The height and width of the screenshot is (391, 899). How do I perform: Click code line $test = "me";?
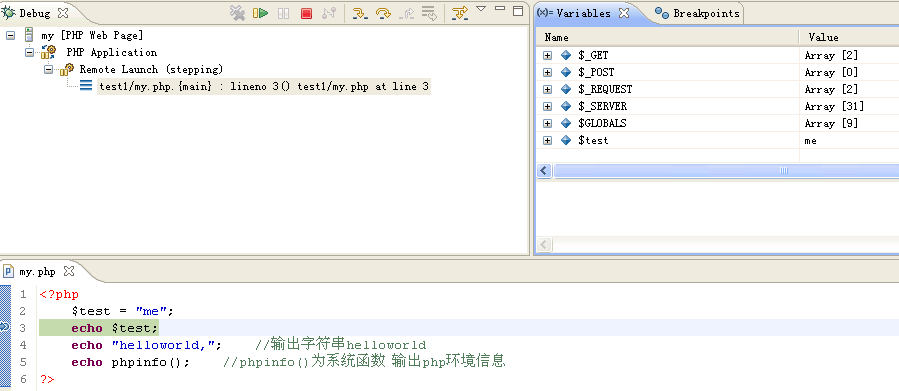[x=122, y=311]
